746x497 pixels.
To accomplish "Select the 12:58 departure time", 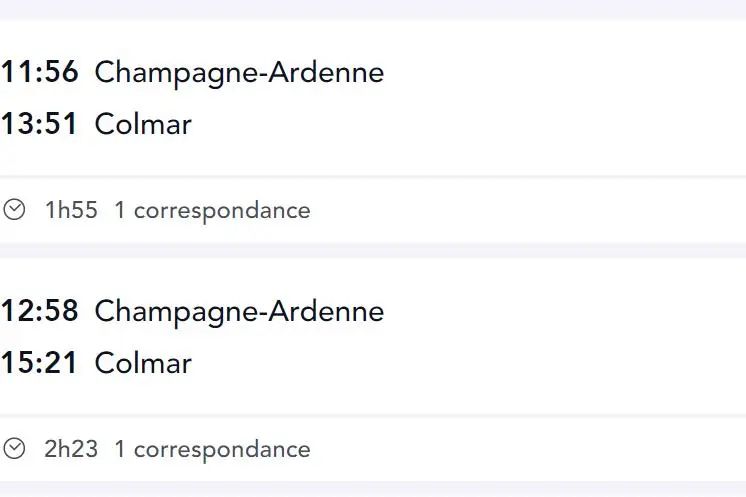I will 39,311.
